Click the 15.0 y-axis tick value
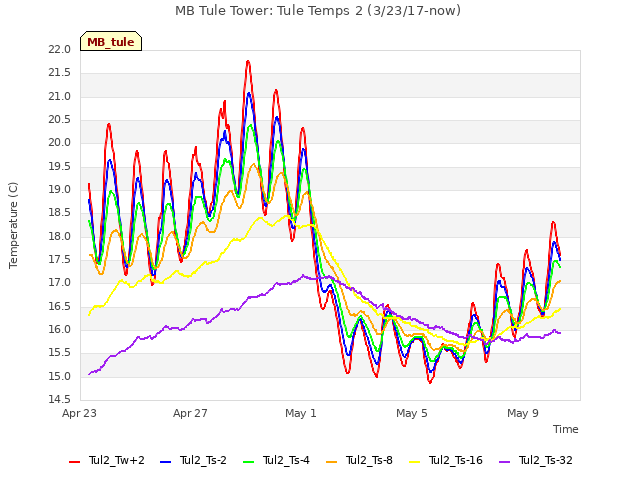This screenshot has height=480, width=640. 60,376
